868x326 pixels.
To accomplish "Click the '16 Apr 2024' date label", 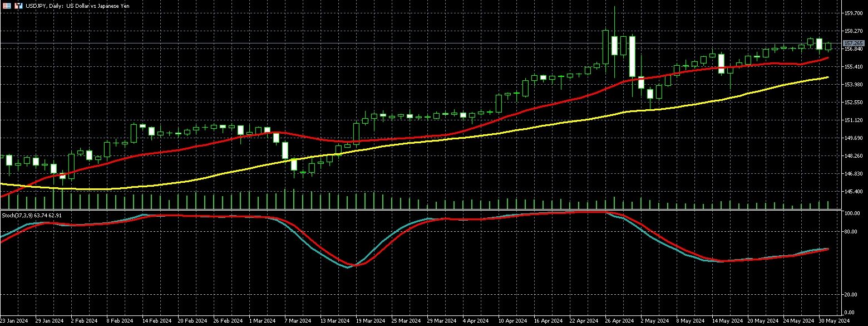I will click(548, 321).
